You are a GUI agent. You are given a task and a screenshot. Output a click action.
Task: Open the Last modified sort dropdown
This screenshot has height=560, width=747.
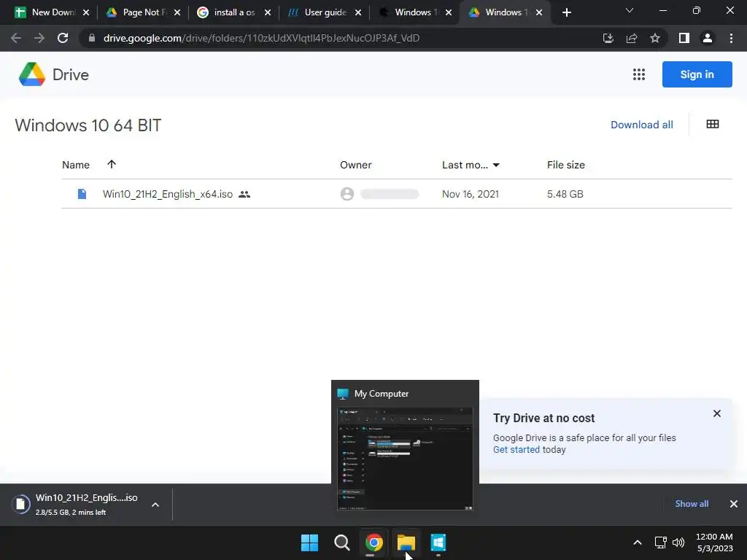[471, 165]
